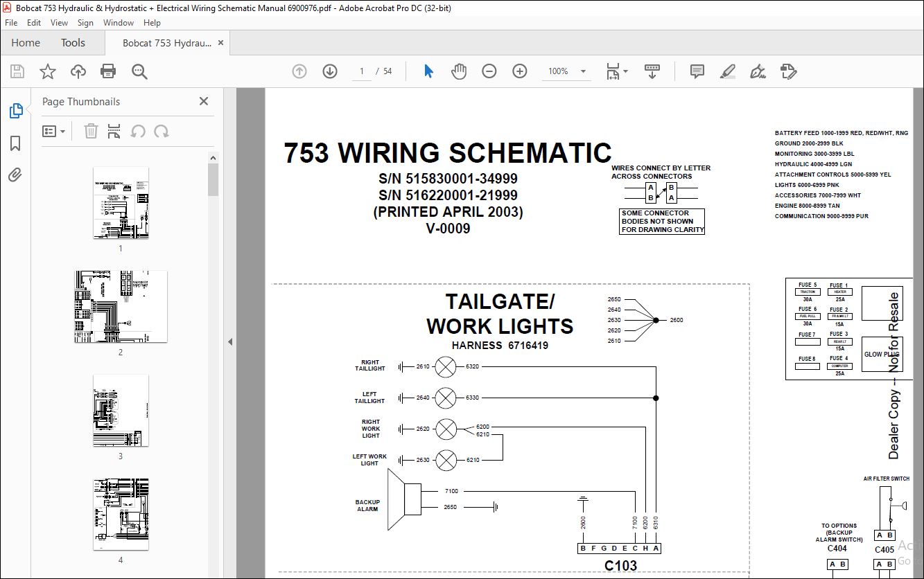Click the RIGHT TAILLIGHT label
Viewport: 924px width, 579px height.
click(370, 365)
